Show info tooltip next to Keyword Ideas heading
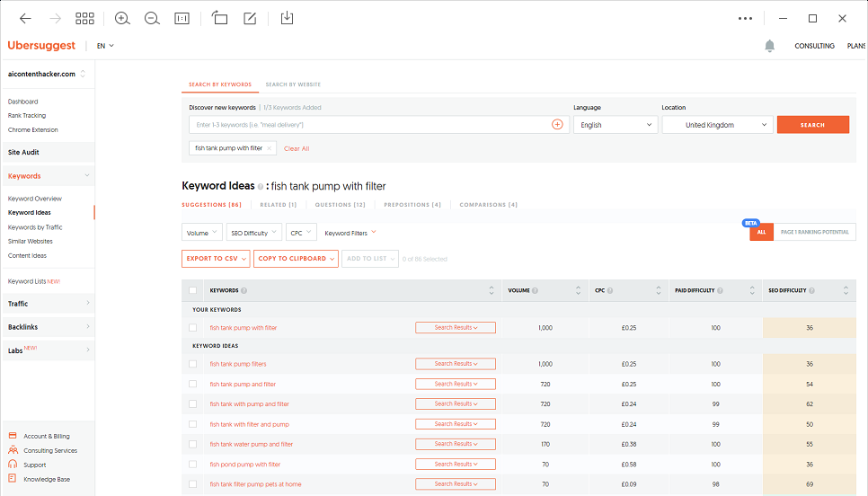Screen dimensions: 868x496 point(261,187)
